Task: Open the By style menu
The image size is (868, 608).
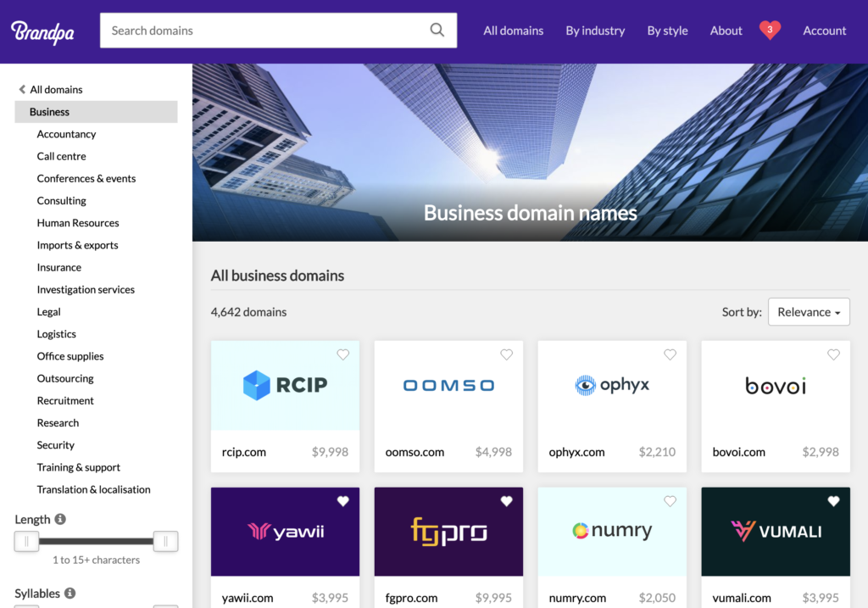Action: click(x=668, y=31)
